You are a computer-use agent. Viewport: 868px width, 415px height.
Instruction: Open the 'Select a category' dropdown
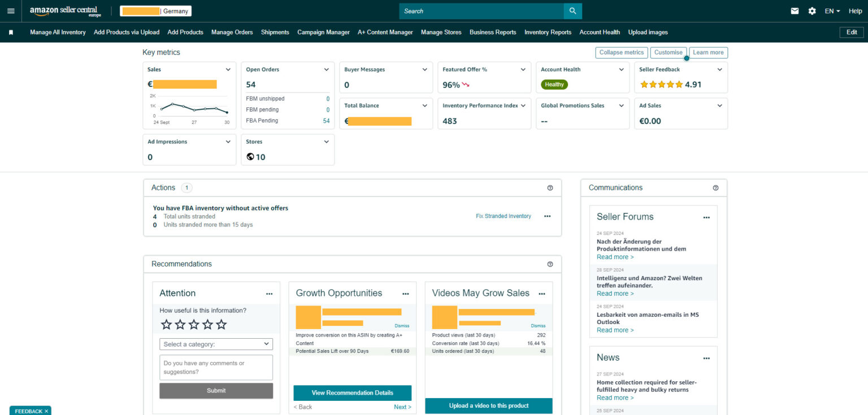[x=216, y=344]
